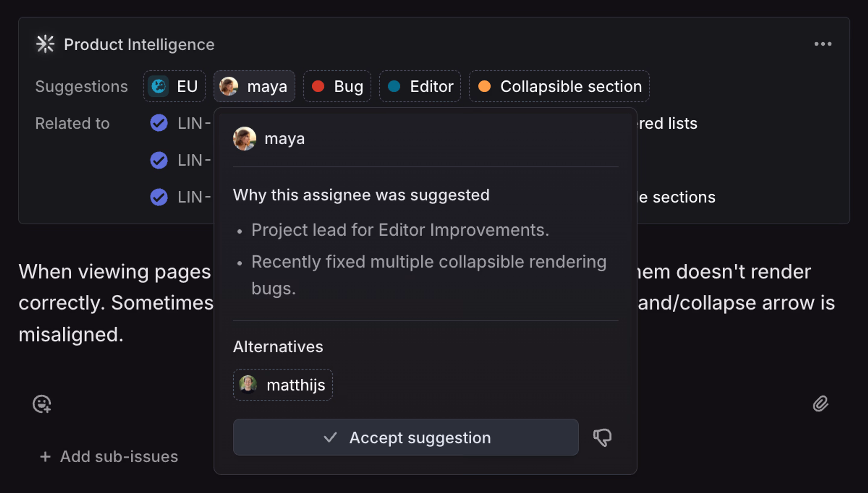Open the maya assignee suggestion chip

click(254, 86)
